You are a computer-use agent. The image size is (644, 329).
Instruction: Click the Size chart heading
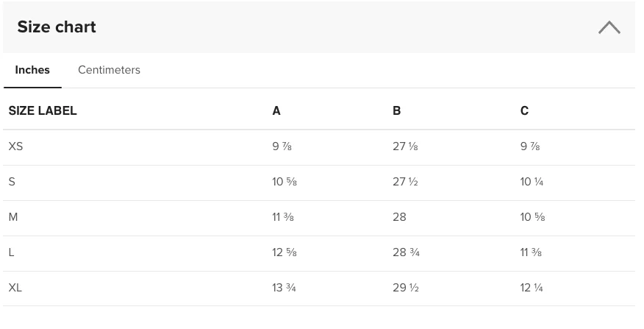click(x=57, y=27)
